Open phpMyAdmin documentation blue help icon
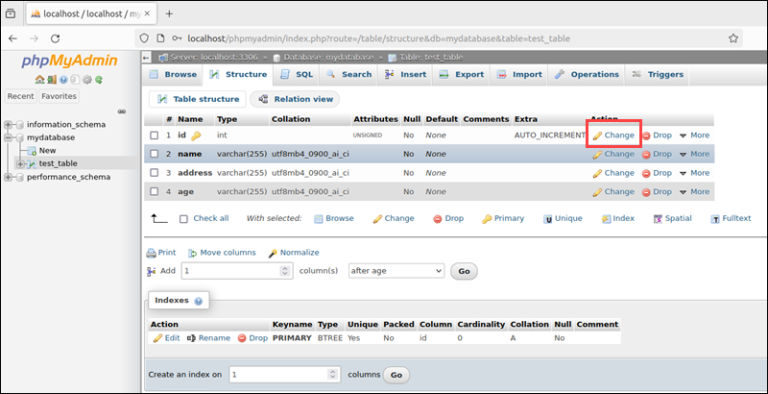Image resolution: width=768 pixels, height=394 pixels. tap(63, 79)
